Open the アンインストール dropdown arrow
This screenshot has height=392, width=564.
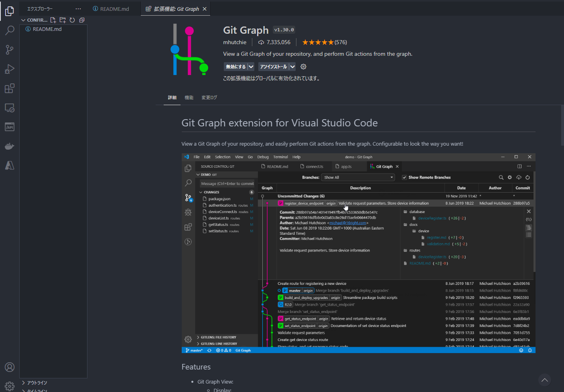292,66
